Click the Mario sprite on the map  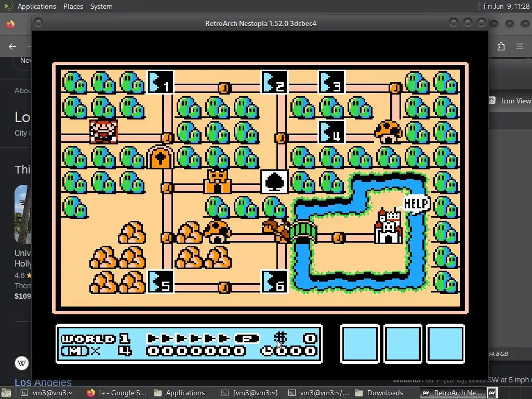tap(103, 131)
